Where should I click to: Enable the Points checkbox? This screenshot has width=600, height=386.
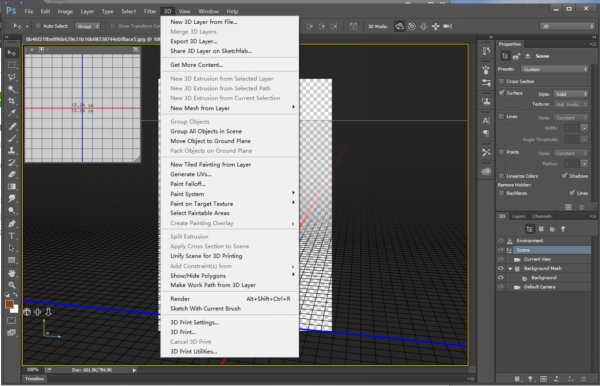coord(501,152)
